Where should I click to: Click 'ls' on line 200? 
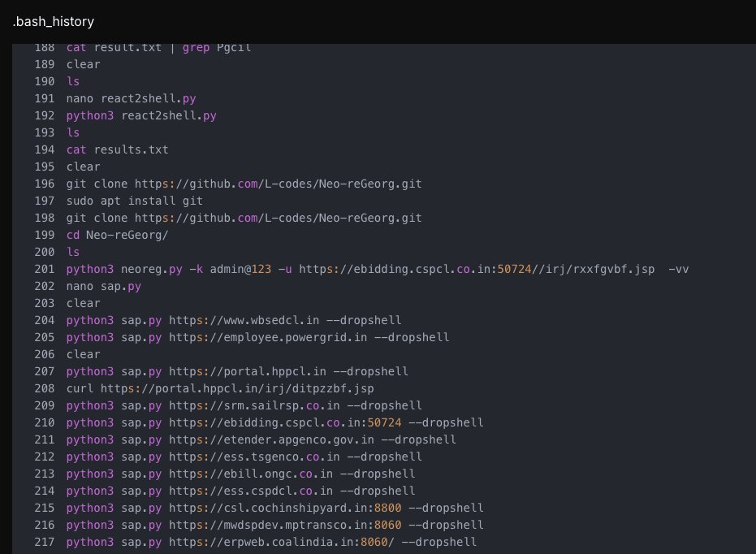73,252
